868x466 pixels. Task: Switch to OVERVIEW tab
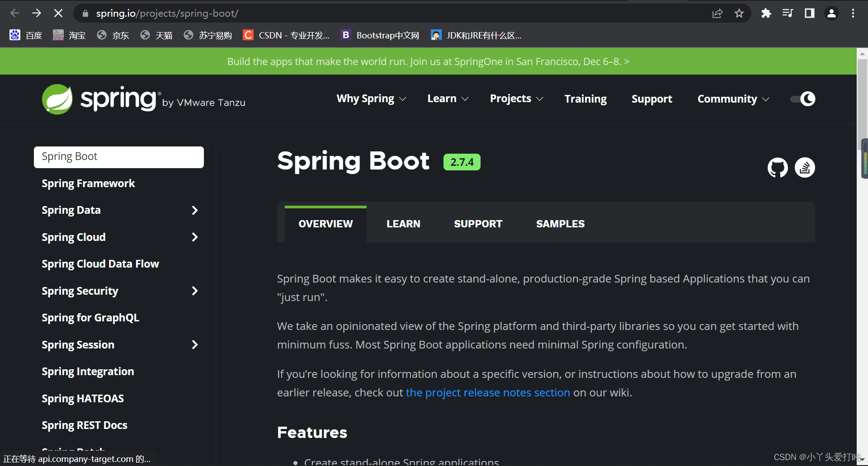pyautogui.click(x=325, y=224)
